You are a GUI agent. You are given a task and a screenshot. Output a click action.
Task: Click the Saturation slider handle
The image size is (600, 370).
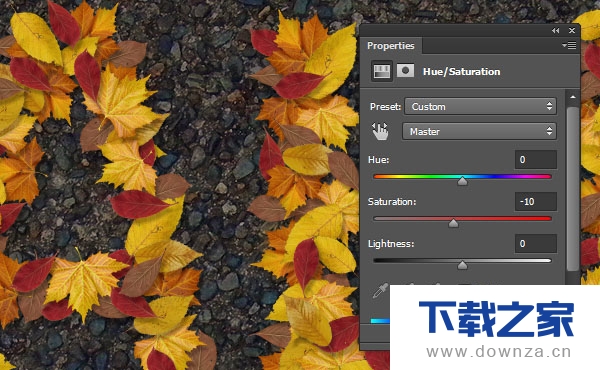[453, 223]
